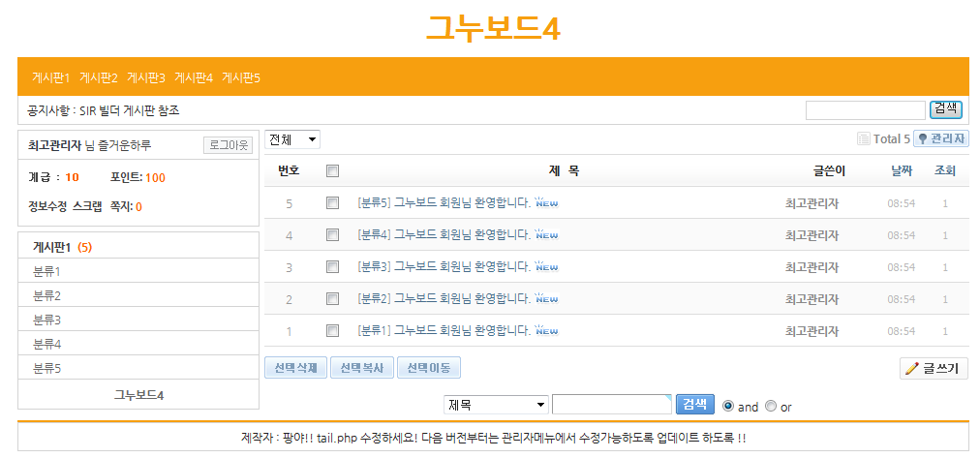Open post '[분류1] 그누보드 회원님 환영합니다.'
Viewport: 980px width, 458px height.
(444, 330)
